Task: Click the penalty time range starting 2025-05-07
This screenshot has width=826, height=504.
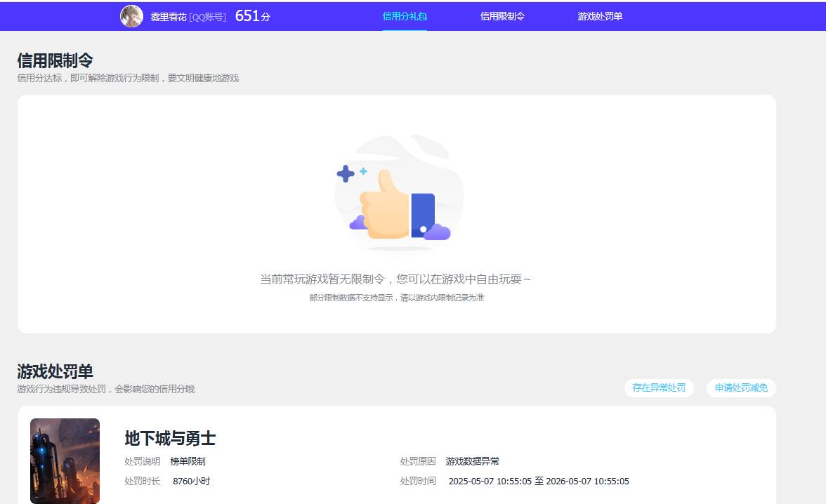Action: point(539,482)
